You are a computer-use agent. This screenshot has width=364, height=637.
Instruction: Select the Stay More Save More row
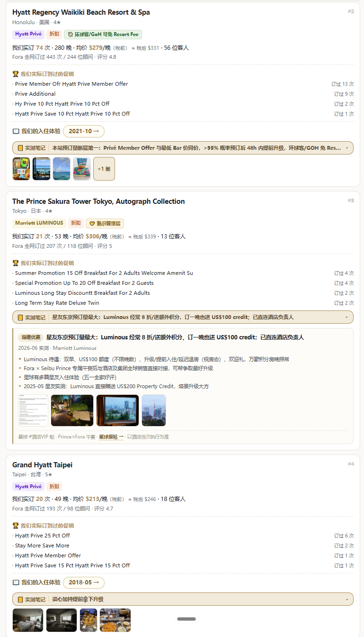pyautogui.click(x=183, y=546)
